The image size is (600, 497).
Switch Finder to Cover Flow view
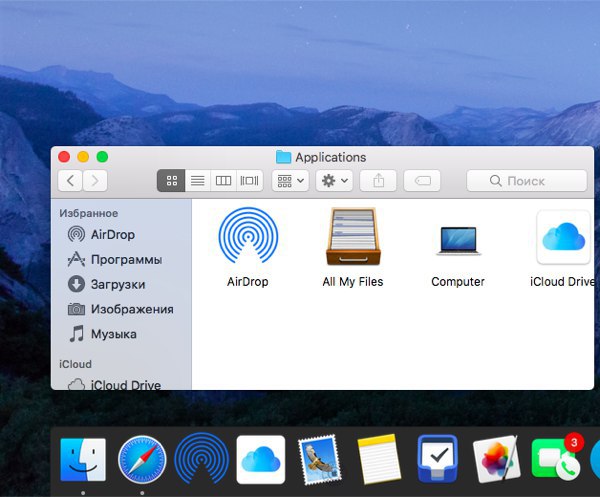coord(249,181)
